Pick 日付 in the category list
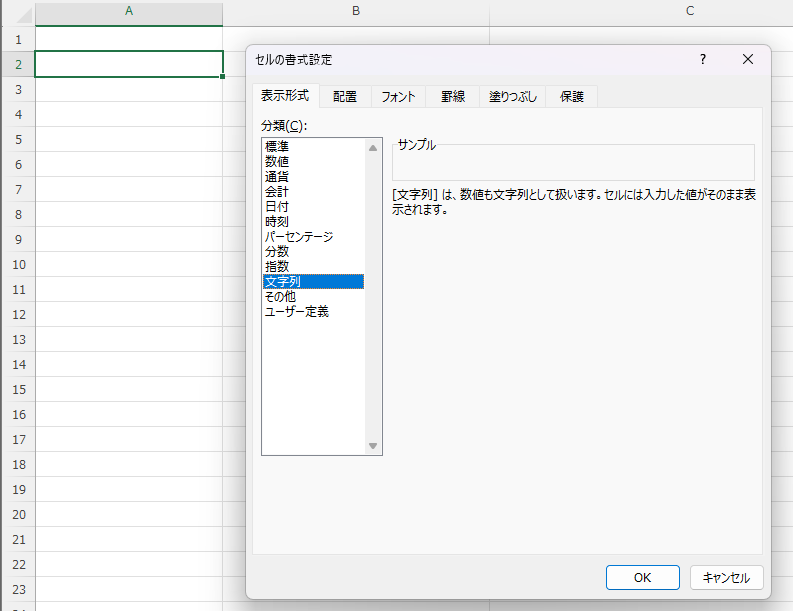 (x=314, y=206)
